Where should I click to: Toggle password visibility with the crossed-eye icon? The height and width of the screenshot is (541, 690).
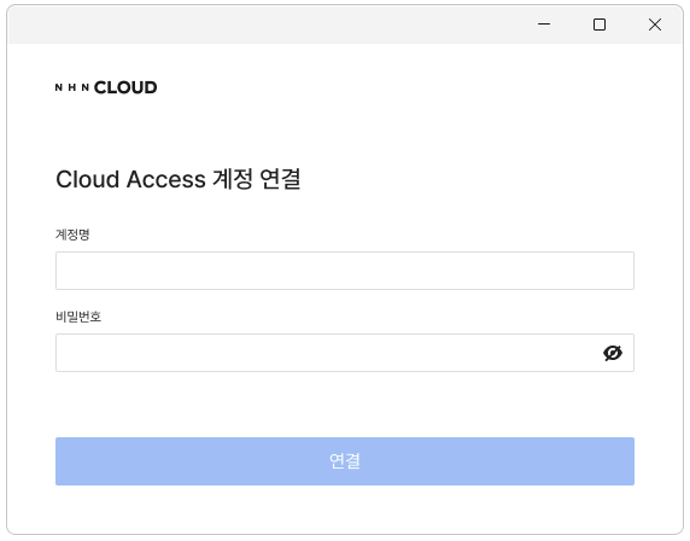point(612,353)
